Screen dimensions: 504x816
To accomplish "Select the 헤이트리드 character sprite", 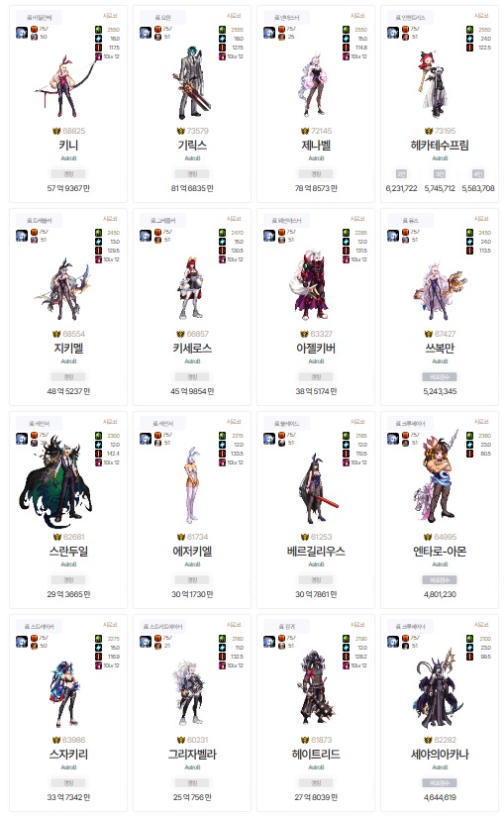I will click(x=316, y=687).
